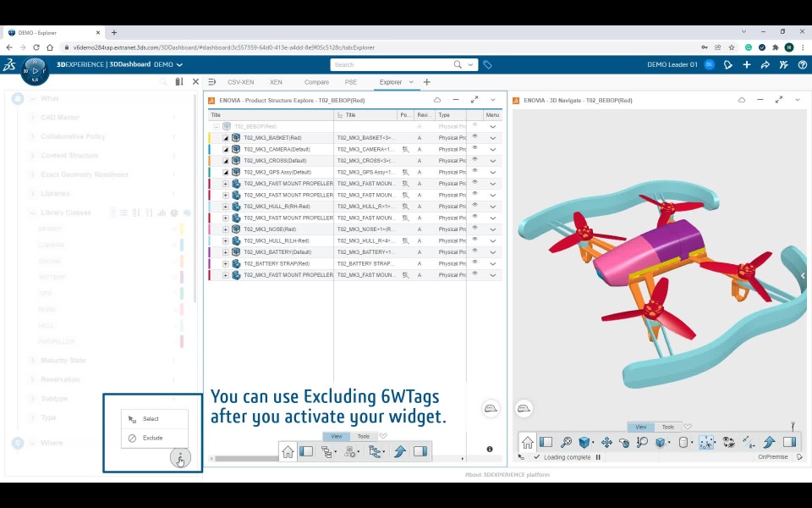Click Fit All In zoom icon in 3D Navigate
The image size is (812, 508).
point(566,442)
